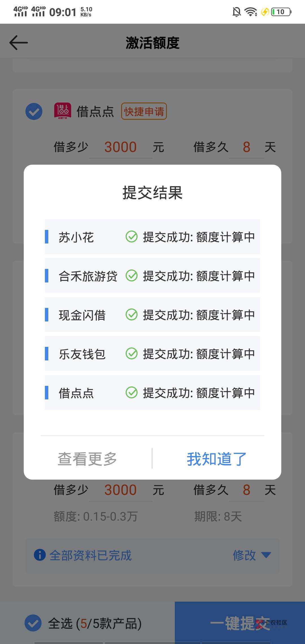This screenshot has height=644, width=305.
Task: Select the 借点点 result row
Action: click(x=152, y=393)
